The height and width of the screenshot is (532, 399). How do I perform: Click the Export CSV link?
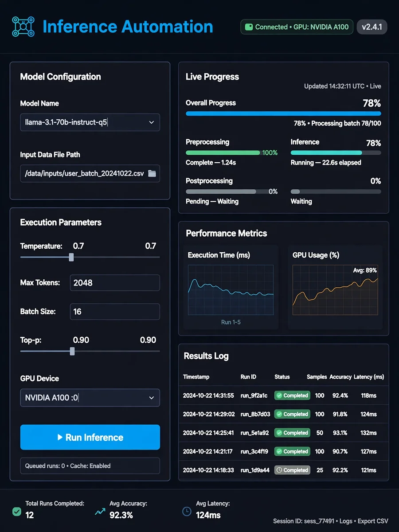(373, 521)
